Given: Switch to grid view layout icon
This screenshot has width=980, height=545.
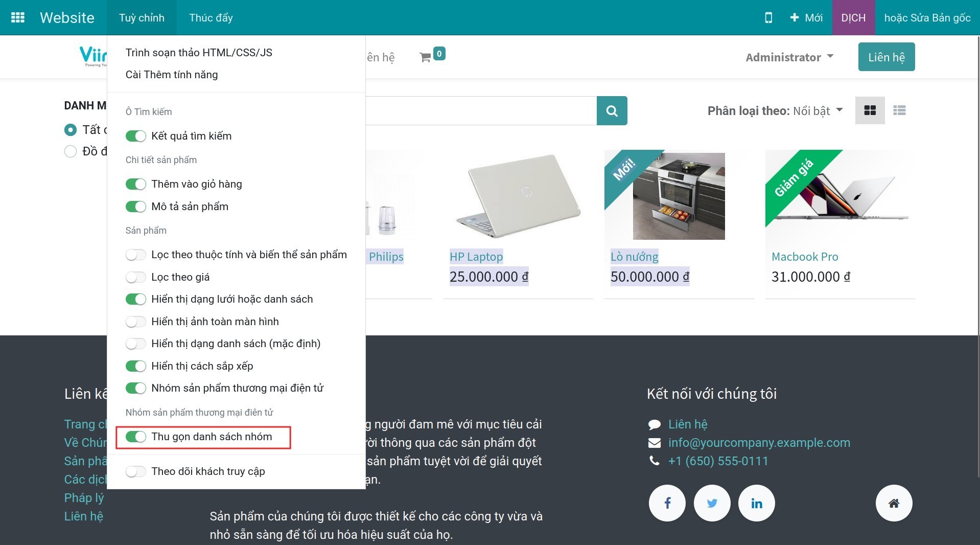Looking at the screenshot, I should point(870,110).
